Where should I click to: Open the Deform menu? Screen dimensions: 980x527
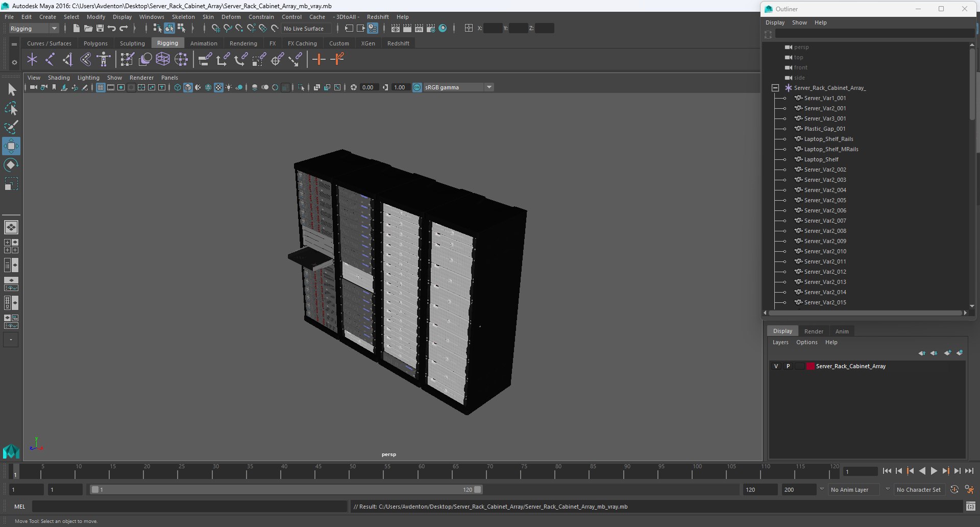[231, 17]
